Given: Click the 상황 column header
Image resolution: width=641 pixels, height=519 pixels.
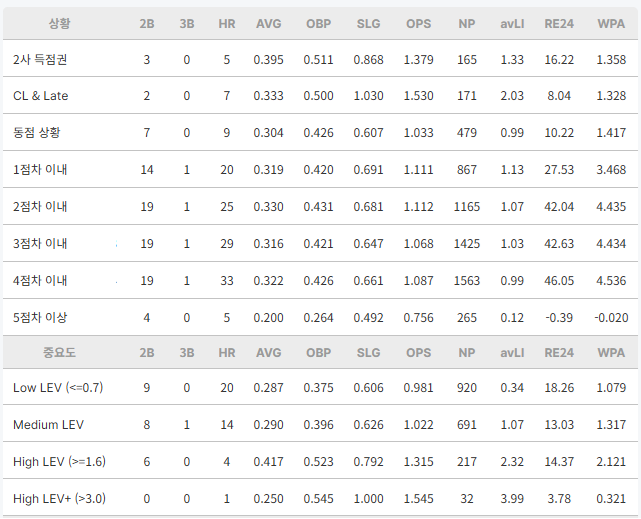Looking at the screenshot, I should coord(59,24).
